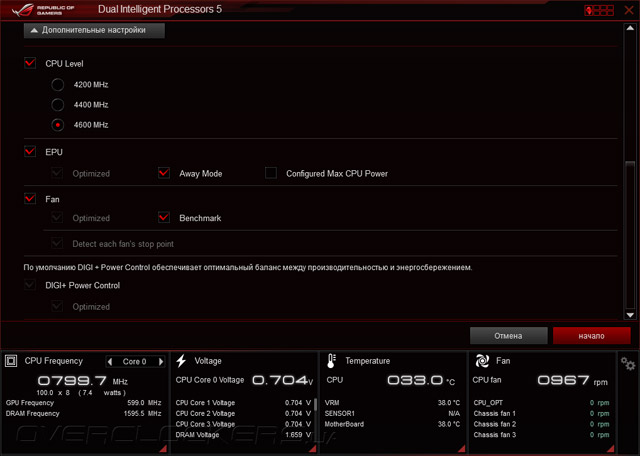
Task: Close the Dual Intelligent Processors window
Action: pos(629,10)
